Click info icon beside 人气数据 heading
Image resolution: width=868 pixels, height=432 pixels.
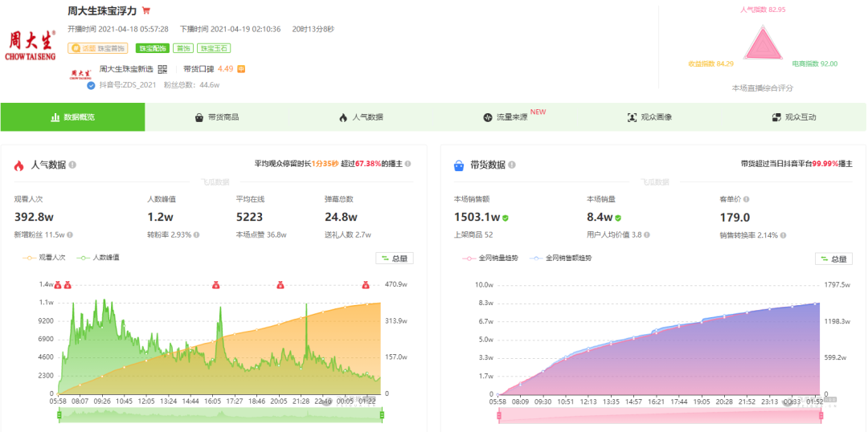point(72,165)
